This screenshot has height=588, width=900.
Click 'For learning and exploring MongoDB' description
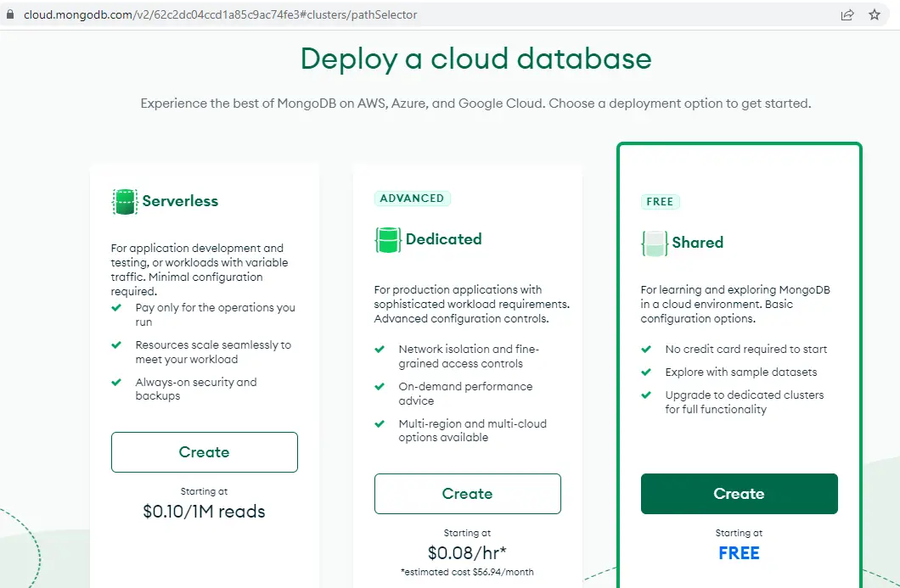pos(735,304)
